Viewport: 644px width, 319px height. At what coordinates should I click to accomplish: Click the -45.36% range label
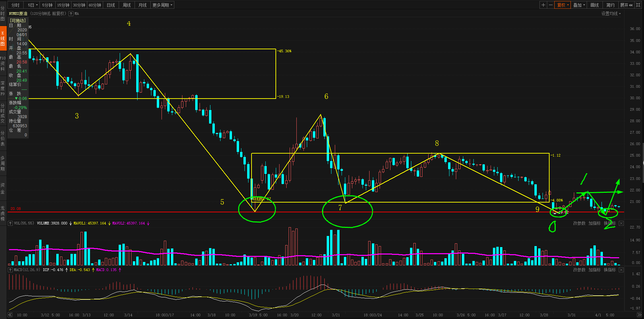tap(285, 51)
